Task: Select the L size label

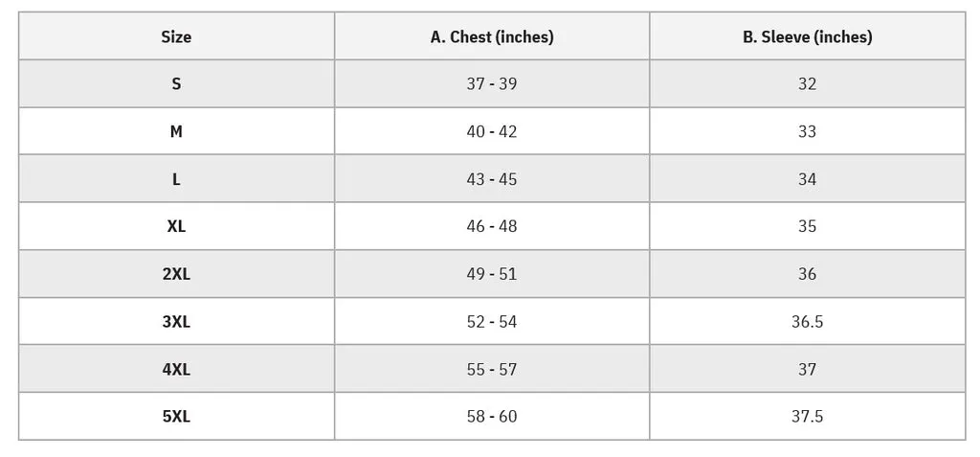Action: [176, 179]
